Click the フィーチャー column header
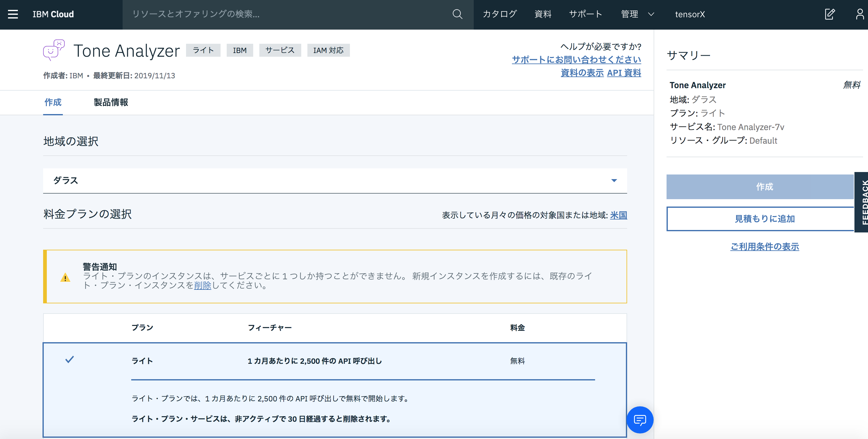Viewport: 868px width, 439px height. click(270, 328)
